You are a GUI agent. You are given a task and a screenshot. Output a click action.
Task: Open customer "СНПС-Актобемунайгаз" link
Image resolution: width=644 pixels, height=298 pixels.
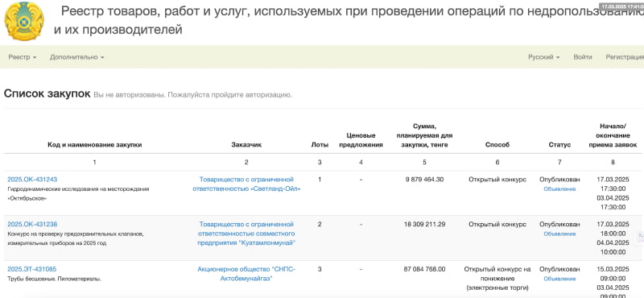point(246,274)
